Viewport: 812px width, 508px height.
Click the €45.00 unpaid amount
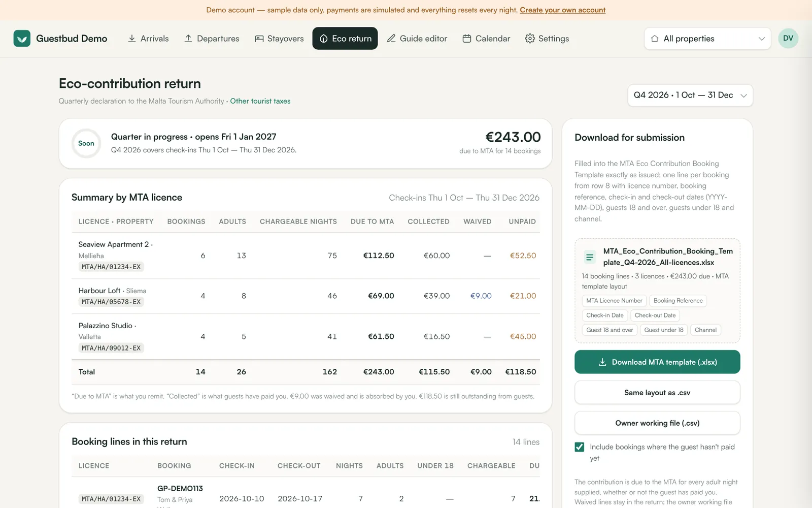click(523, 336)
